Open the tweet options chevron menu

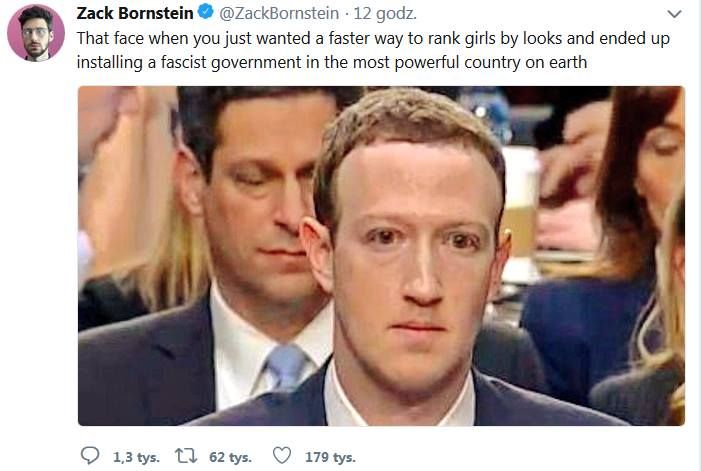click(x=674, y=14)
